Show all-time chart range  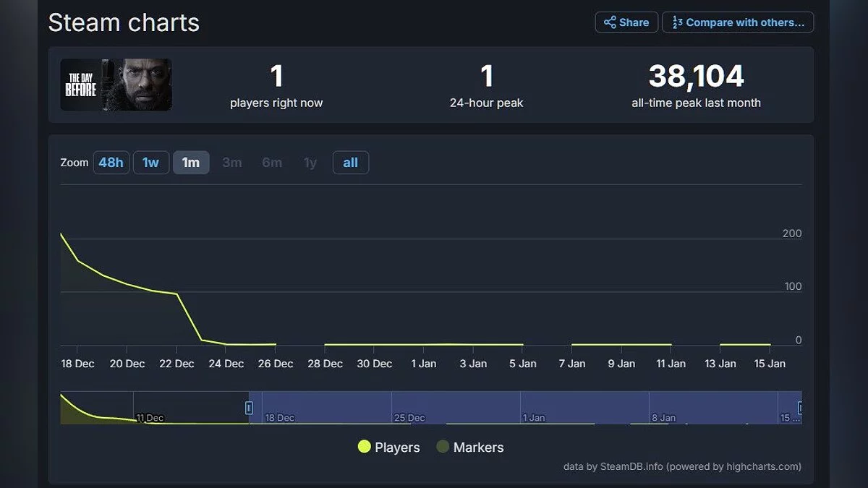pyautogui.click(x=351, y=163)
